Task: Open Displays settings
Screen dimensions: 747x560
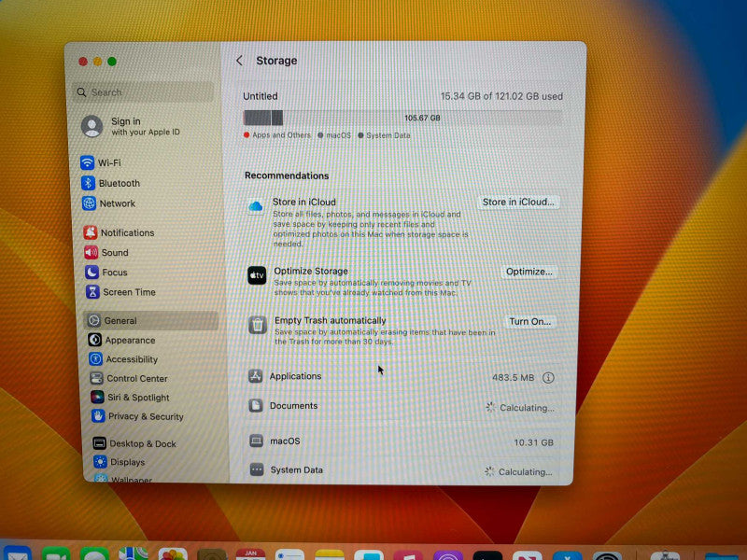Action: (x=120, y=462)
